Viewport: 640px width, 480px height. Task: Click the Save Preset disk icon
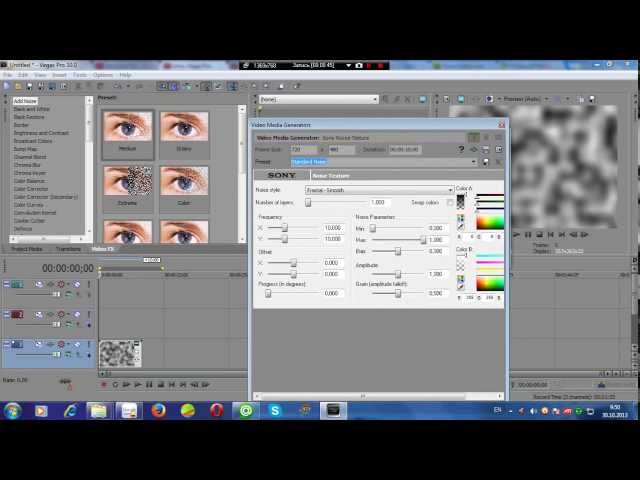[486, 162]
